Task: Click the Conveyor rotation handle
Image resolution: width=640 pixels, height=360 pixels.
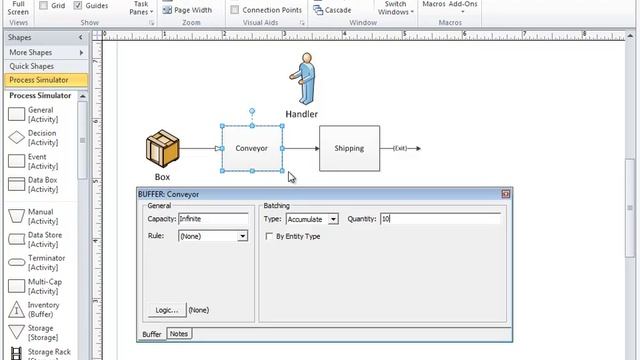Action: [x=252, y=111]
